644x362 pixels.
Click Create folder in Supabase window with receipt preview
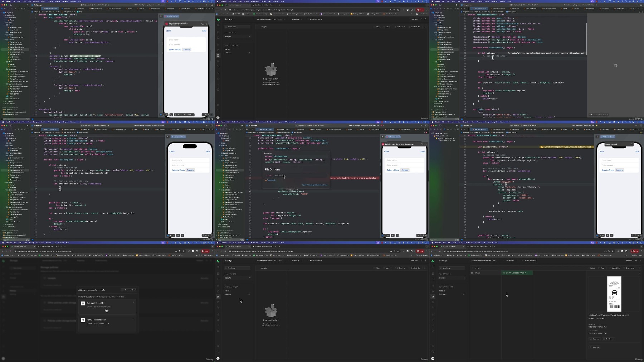click(629, 268)
